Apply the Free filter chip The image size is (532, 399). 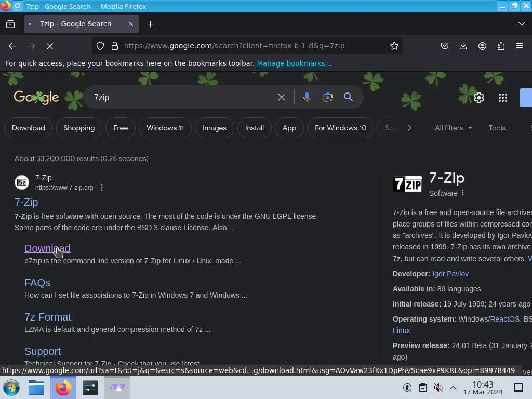121,128
